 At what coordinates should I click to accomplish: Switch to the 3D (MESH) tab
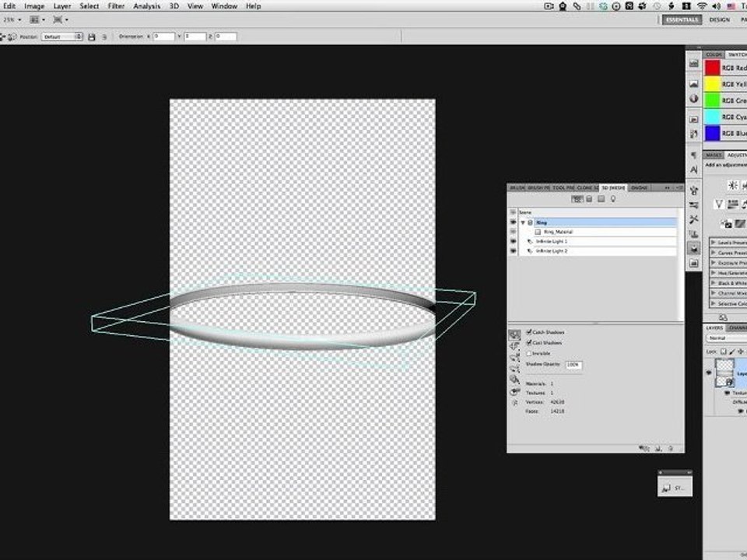point(613,188)
